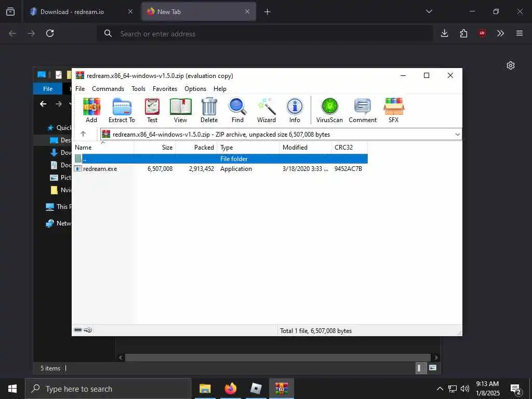This screenshot has height=399, width=532.
Task: Open the Windows Start menu
Action: (12, 389)
